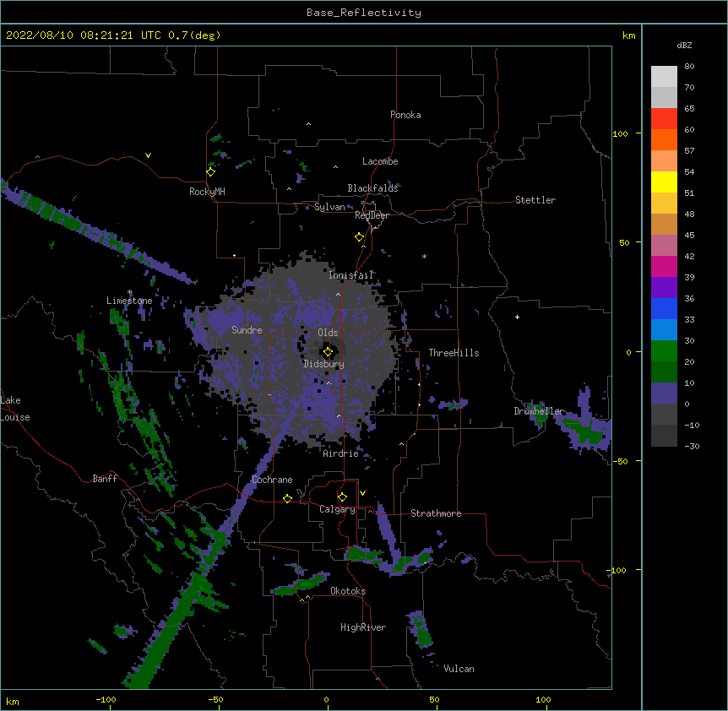
Task: Click the Stettler town label
Action: 535,200
